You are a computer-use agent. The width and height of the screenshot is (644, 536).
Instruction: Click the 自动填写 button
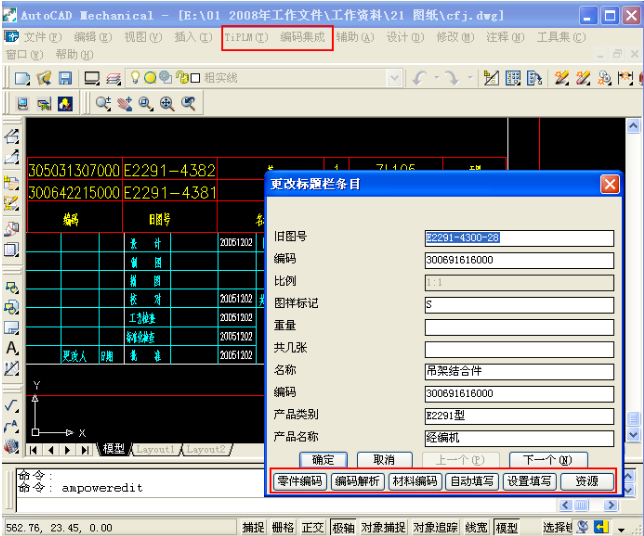pyautogui.click(x=471, y=482)
